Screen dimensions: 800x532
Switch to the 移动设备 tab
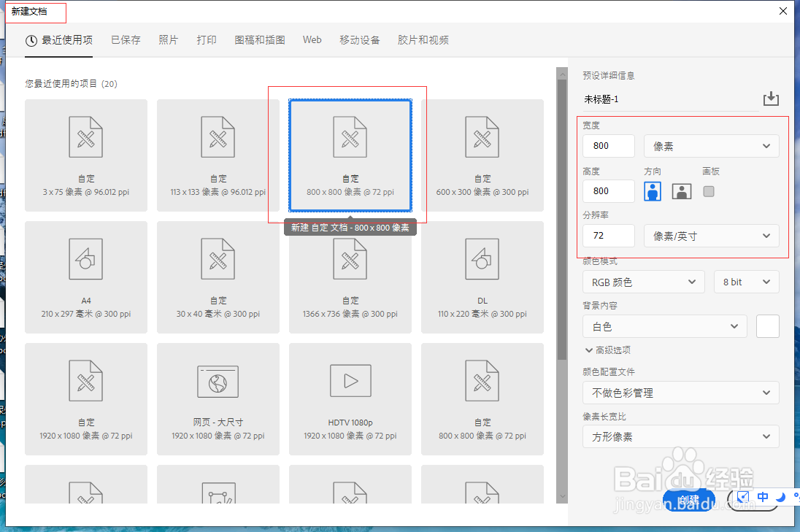359,40
